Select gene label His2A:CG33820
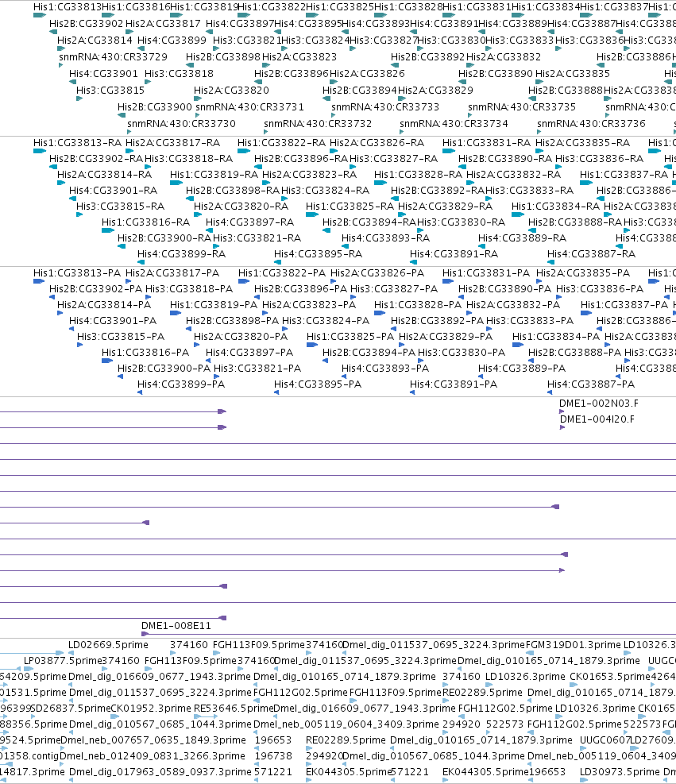The image size is (676, 784). [231, 90]
